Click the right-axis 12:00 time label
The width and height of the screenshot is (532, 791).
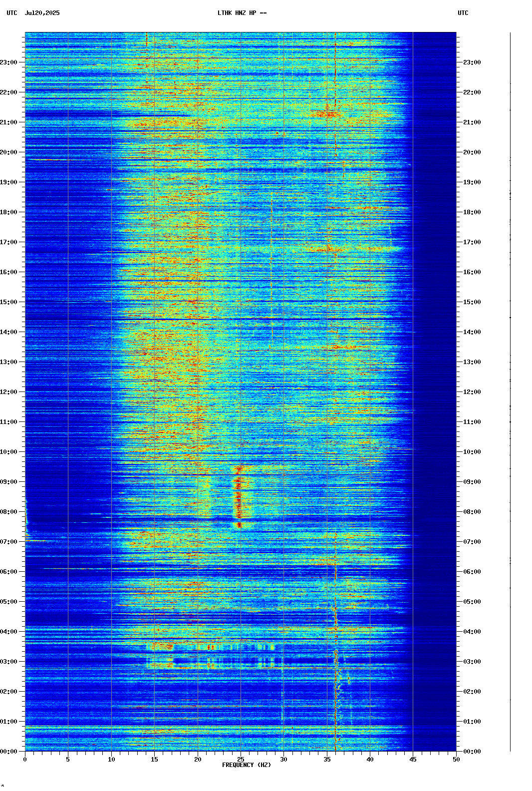472,392
